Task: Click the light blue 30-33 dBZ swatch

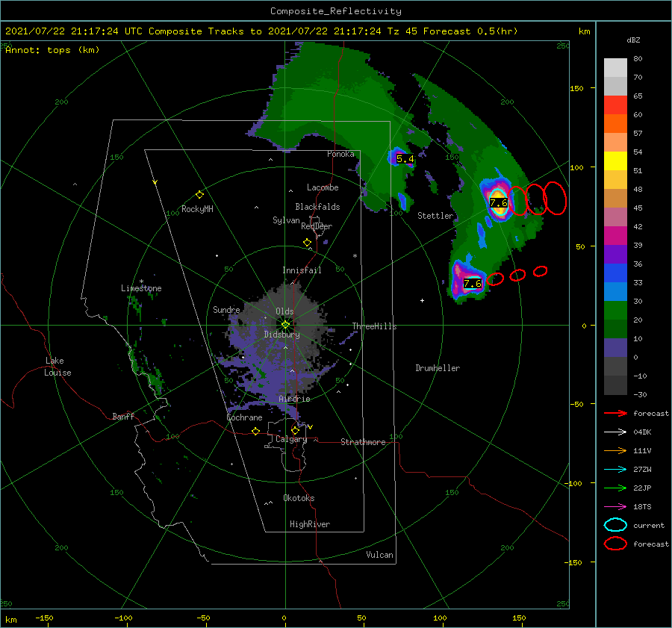Action: point(615,291)
